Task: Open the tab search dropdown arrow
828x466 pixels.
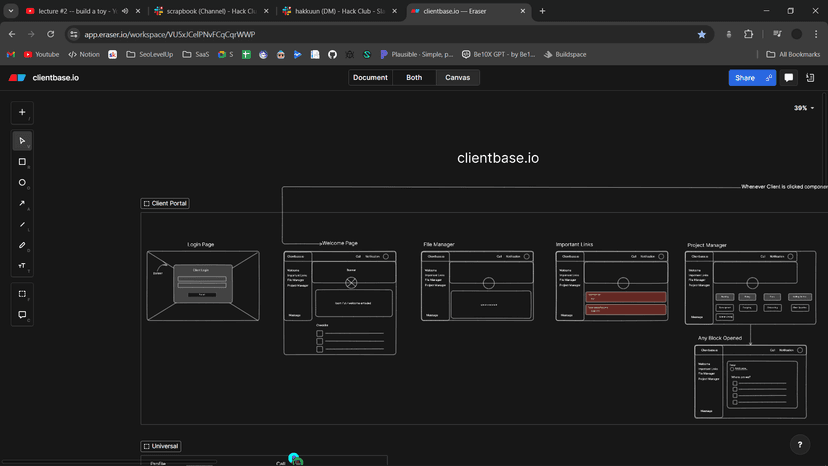Action: [11, 11]
